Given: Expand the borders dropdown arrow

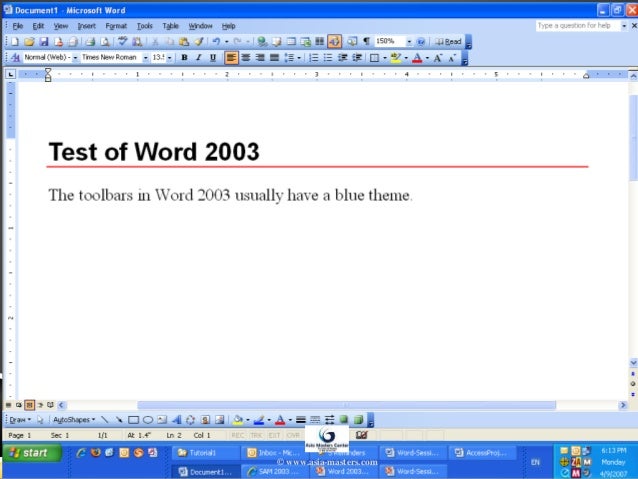Looking at the screenshot, I should (385, 58).
